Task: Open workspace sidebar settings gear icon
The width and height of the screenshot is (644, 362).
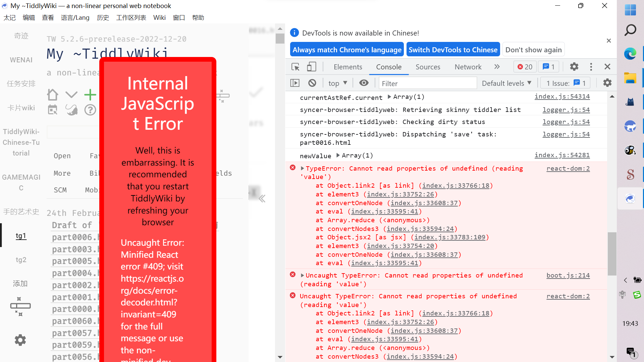Action: point(20,340)
